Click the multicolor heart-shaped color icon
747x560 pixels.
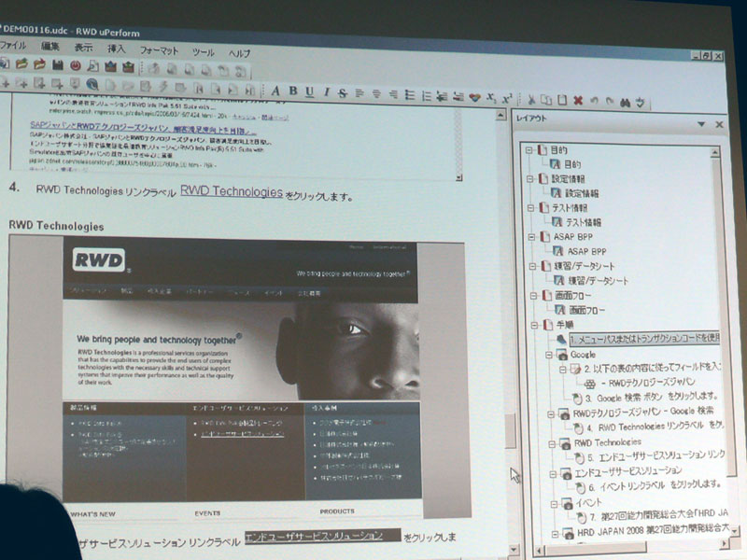coord(474,97)
